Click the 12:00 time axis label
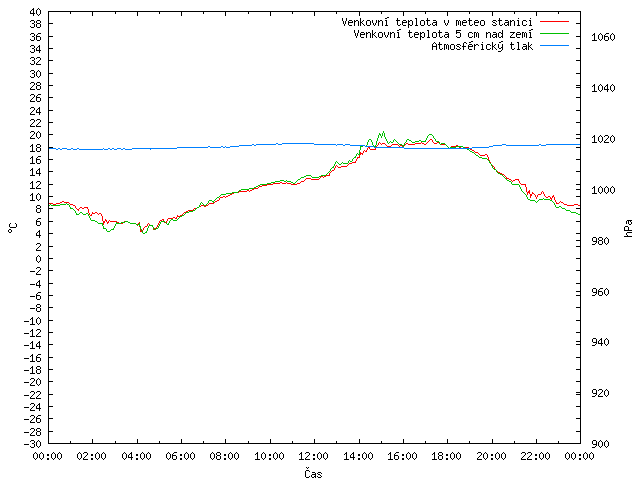 pos(314,456)
